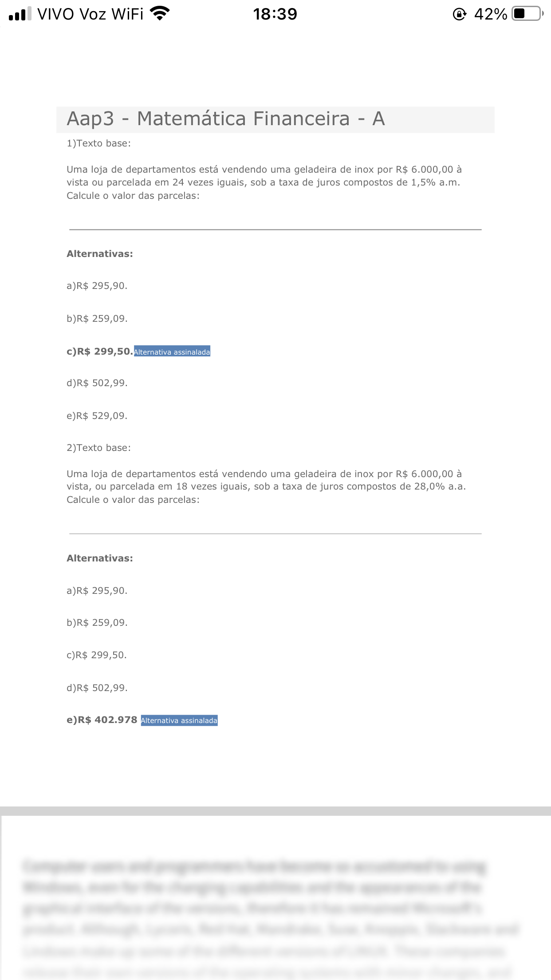This screenshot has height=980, width=551.
Task: Tap the cellular signal strength bars
Action: coord(20,14)
